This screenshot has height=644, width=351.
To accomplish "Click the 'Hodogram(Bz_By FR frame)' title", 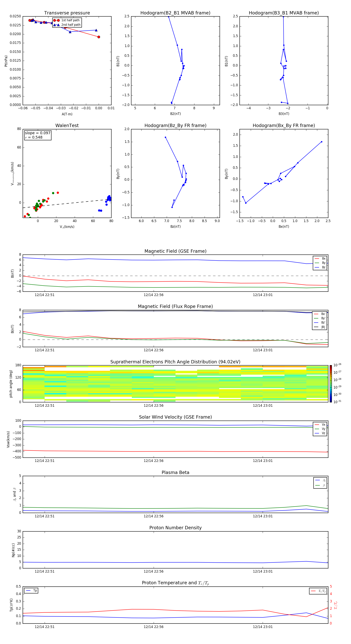I will pos(175,125).
